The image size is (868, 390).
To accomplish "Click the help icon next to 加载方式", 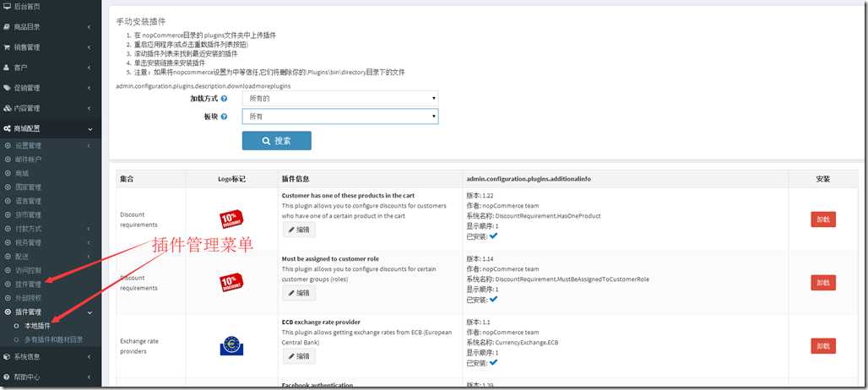I will tap(224, 99).
